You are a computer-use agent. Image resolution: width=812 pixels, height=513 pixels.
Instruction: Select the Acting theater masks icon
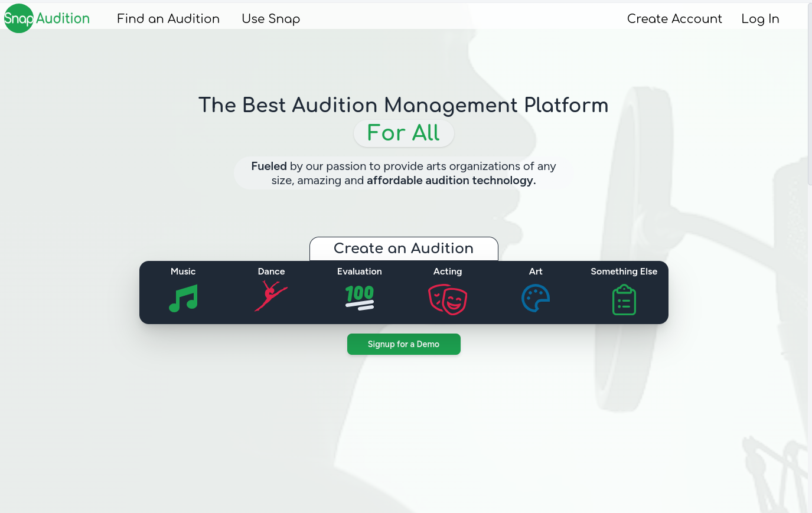(x=448, y=299)
